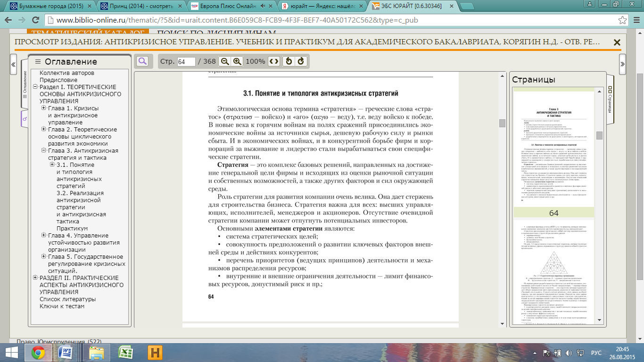Collapse Раздел I tree node
Screen dimensions: 644x362
pos(35,87)
